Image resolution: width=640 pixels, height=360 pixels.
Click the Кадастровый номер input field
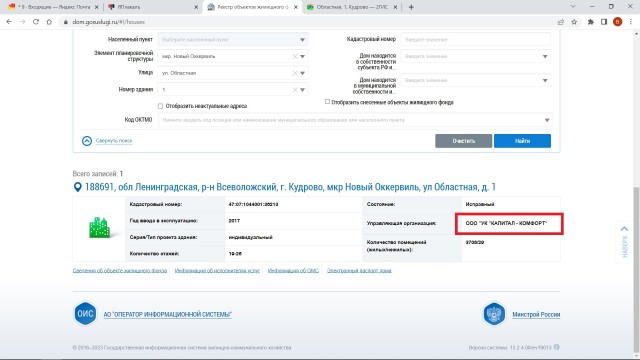click(x=475, y=40)
